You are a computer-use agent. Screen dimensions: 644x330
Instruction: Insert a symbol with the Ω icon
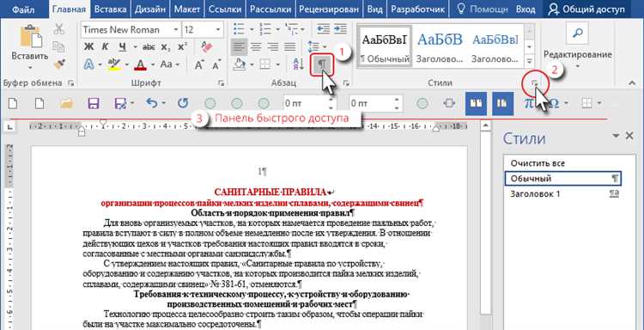click(x=553, y=103)
